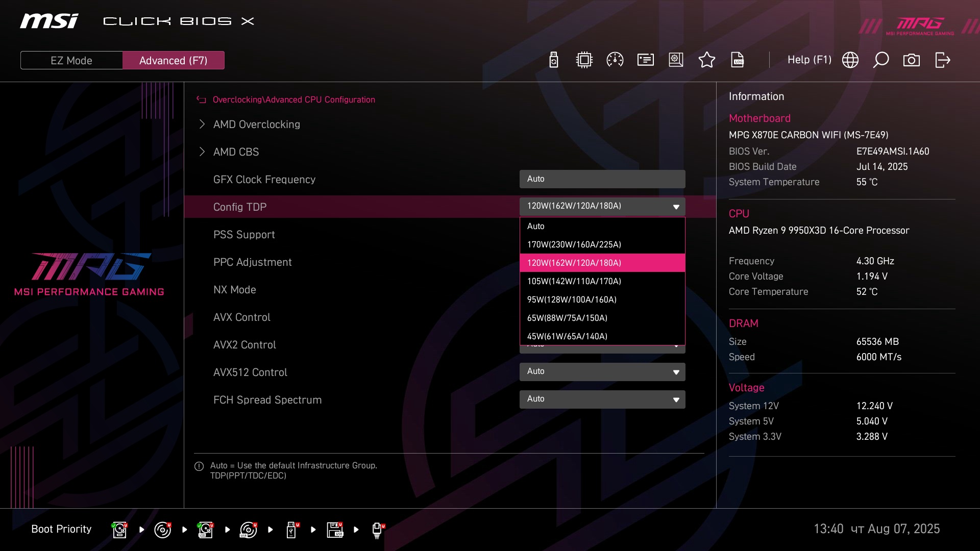980x551 pixels.
Task: Switch to EZ Mode
Action: pyautogui.click(x=71, y=60)
